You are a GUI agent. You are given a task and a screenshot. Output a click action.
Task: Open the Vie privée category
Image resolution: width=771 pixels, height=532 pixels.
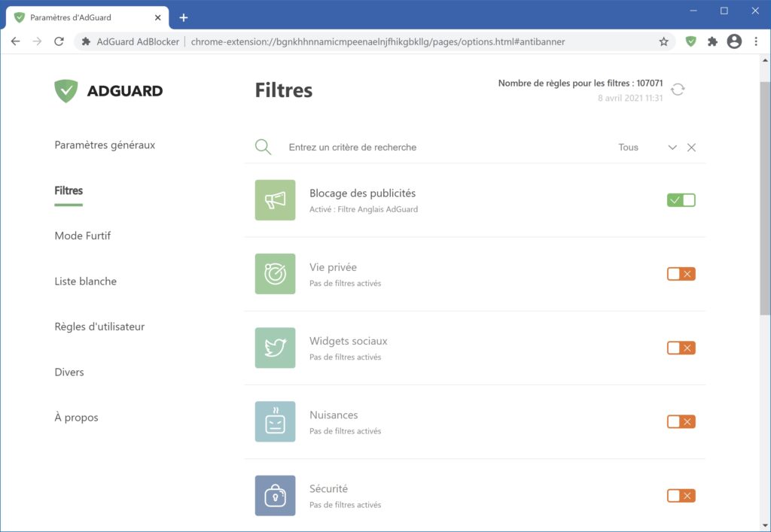(475, 274)
